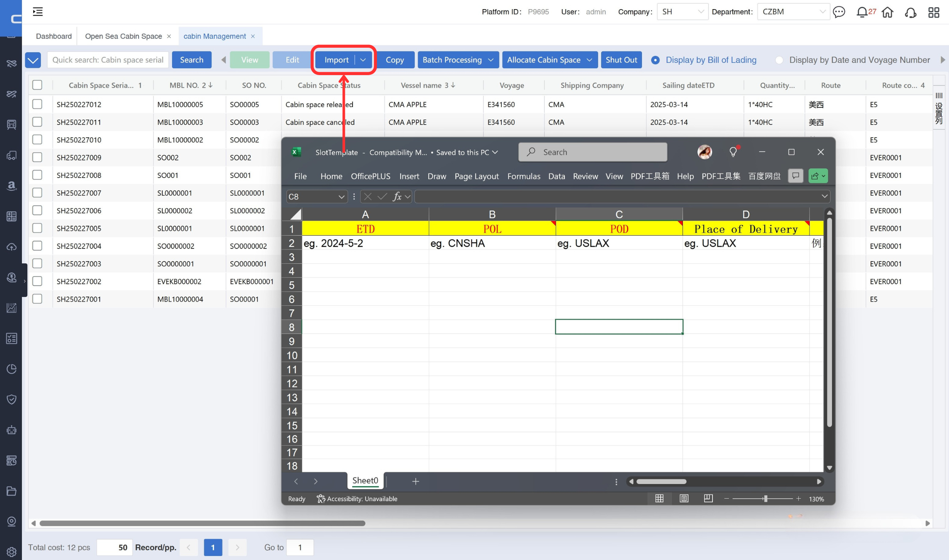Focus the quick search cabin space field
Screen dimensions: 949x560
point(108,60)
